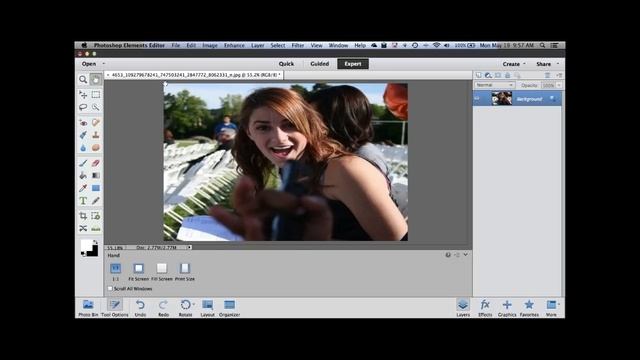Select the Clone Stamp tool
Image resolution: width=640 pixels, height=360 pixels.
point(96,135)
